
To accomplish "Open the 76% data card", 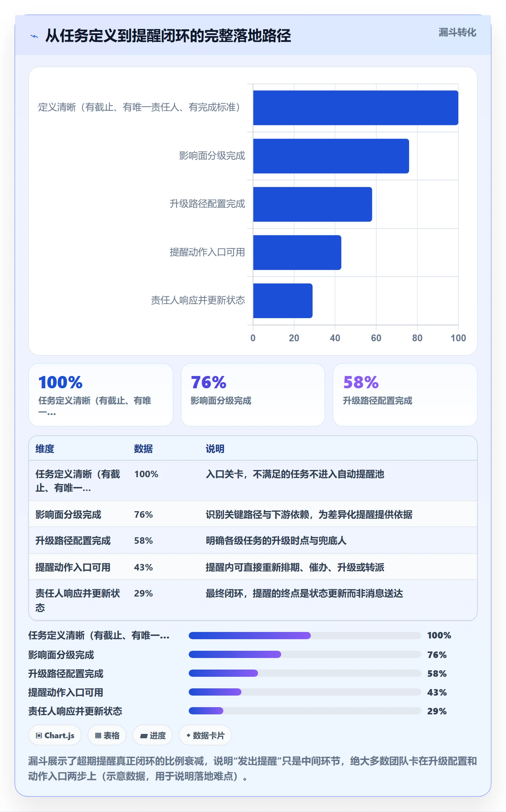I will (253, 395).
